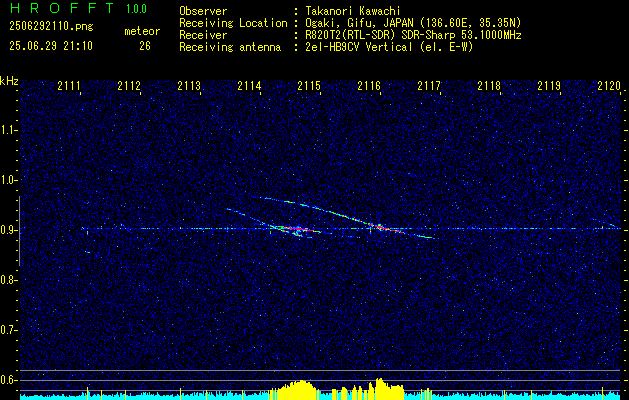The height and width of the screenshot is (400, 629).
Task: Click the version number 1.0.0
Action: [x=136, y=9]
